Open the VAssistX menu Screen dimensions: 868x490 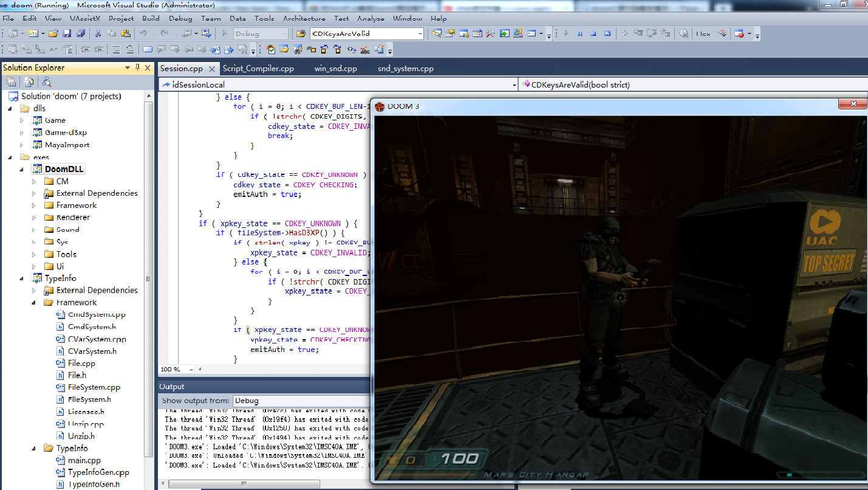pos(85,18)
